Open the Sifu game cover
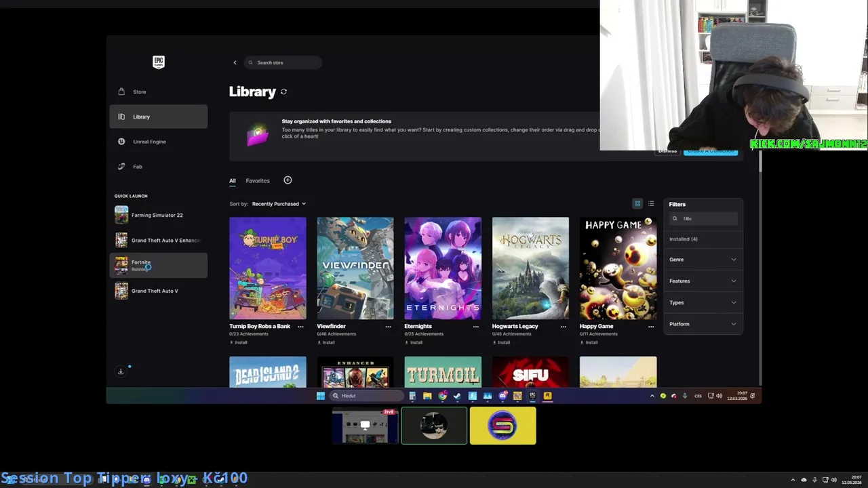This screenshot has width=868, height=488. [x=530, y=372]
